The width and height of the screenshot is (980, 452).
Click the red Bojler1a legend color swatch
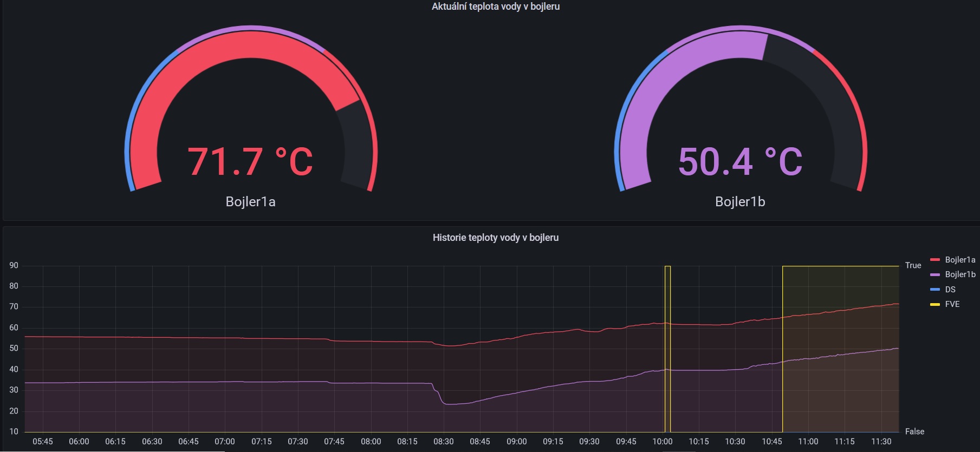pos(935,260)
